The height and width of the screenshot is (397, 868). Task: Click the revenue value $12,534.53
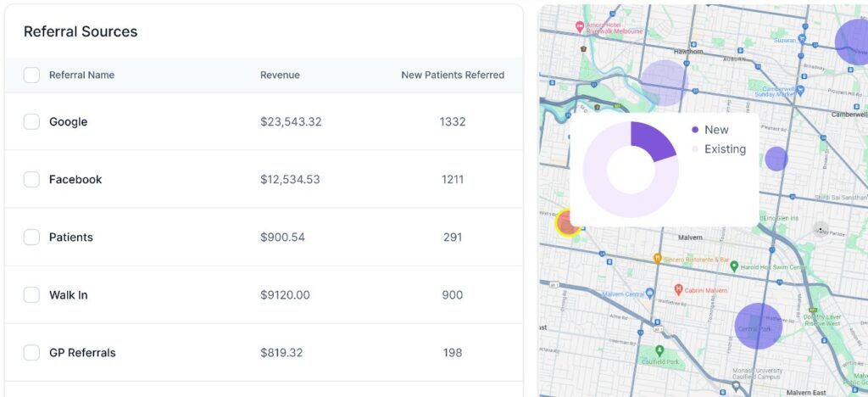point(290,179)
